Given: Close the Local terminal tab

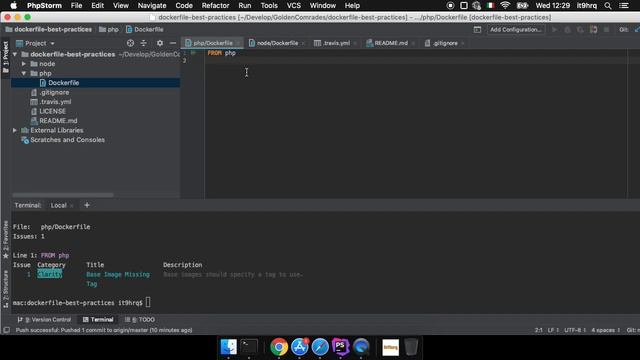Looking at the screenshot, I should click(x=72, y=206).
